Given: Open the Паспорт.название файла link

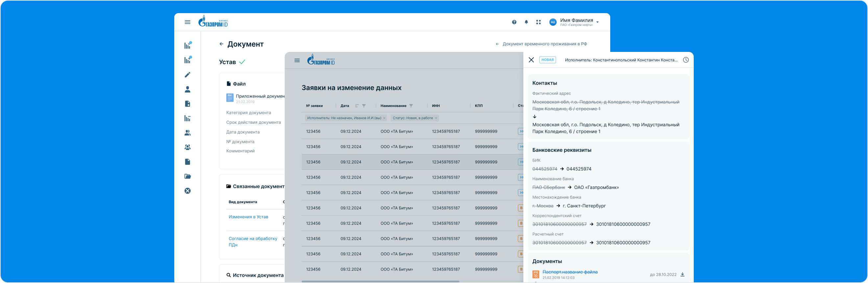Looking at the screenshot, I should coord(569,272).
